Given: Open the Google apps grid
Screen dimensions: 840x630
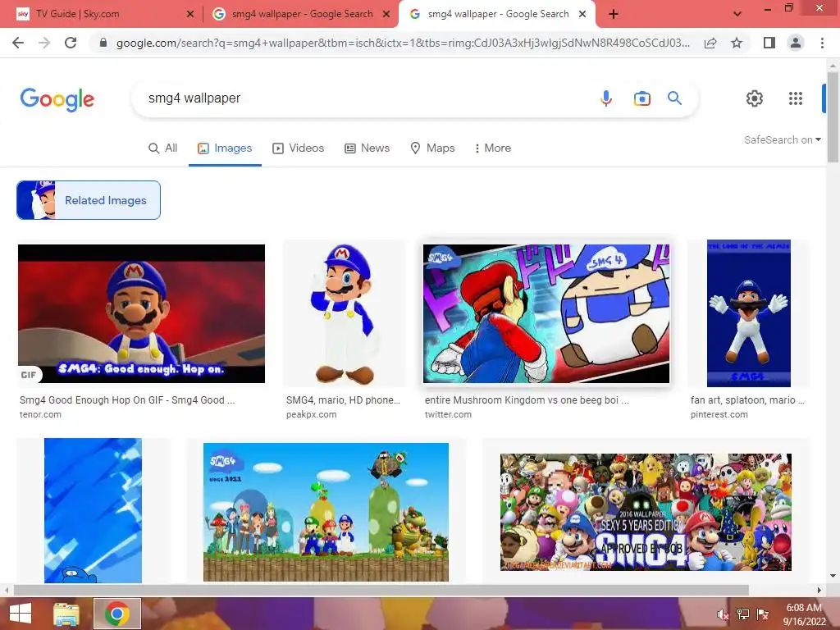Looking at the screenshot, I should tap(796, 98).
